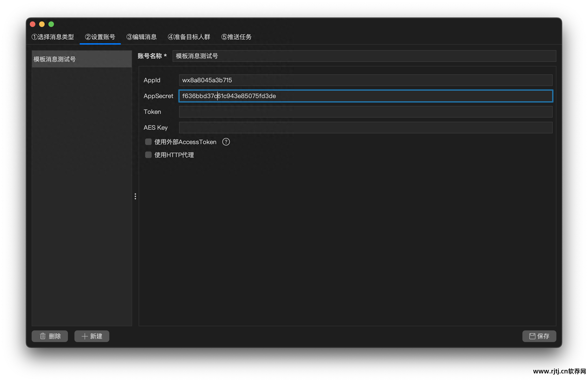
Task: Go to ④准备目标人群 tab
Action: pyautogui.click(x=189, y=37)
